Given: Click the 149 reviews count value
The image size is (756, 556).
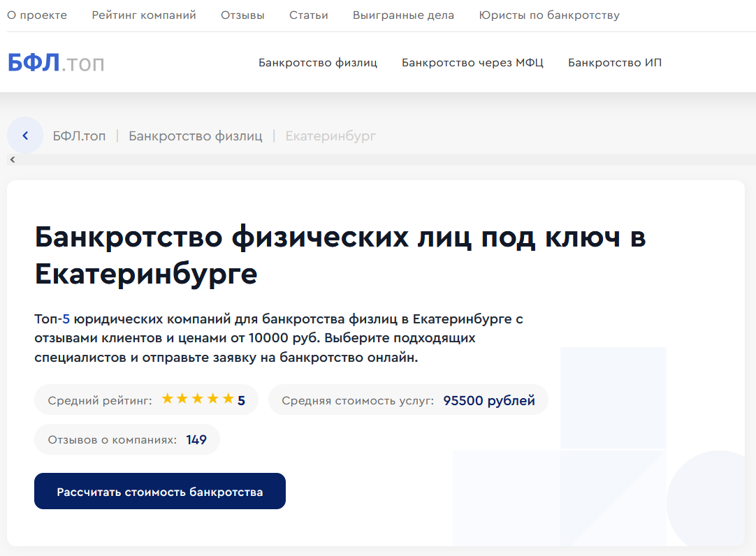Looking at the screenshot, I should pos(196,439).
